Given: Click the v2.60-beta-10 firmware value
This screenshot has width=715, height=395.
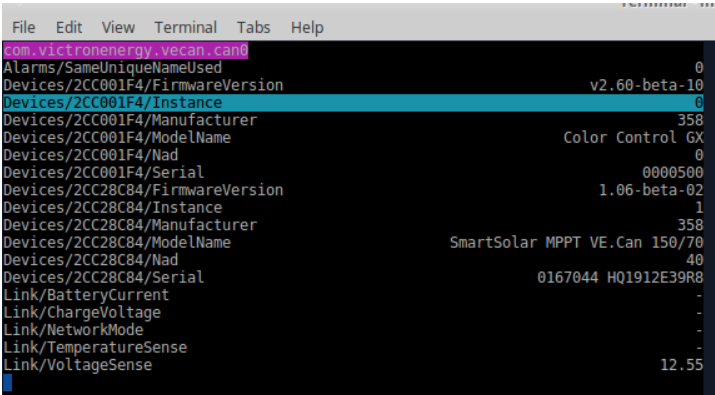Looking at the screenshot, I should pyautogui.click(x=647, y=85).
